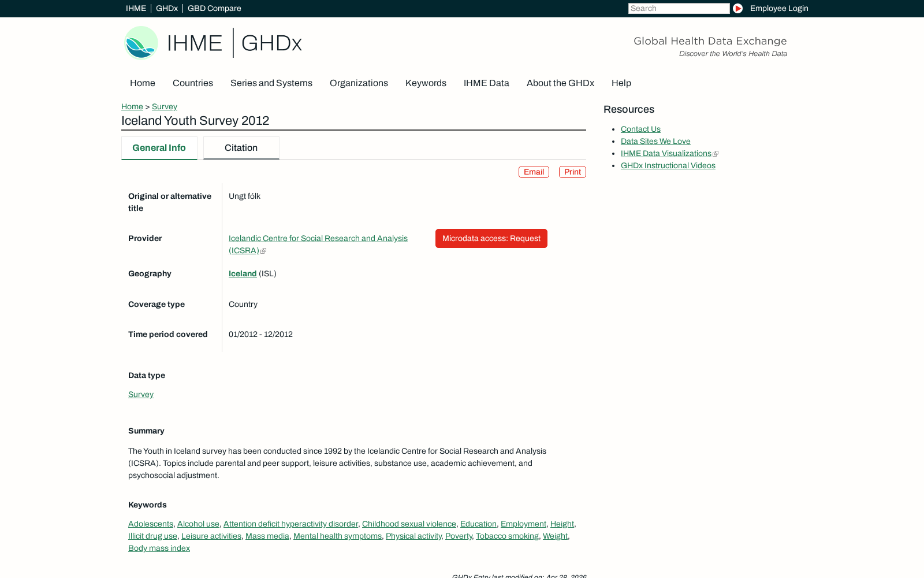Screen dimensions: 924x578
Task: Open the Countries menu item
Action: [x=193, y=83]
